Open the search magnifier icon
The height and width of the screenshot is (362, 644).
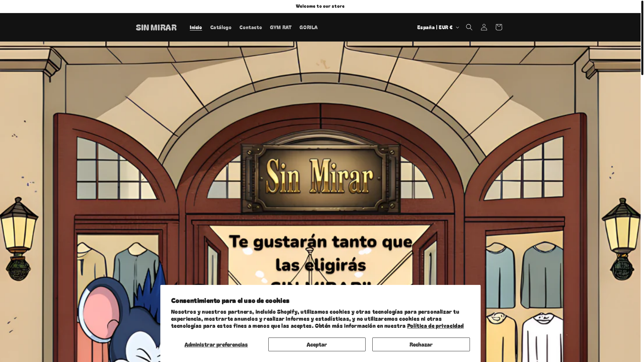click(469, 27)
